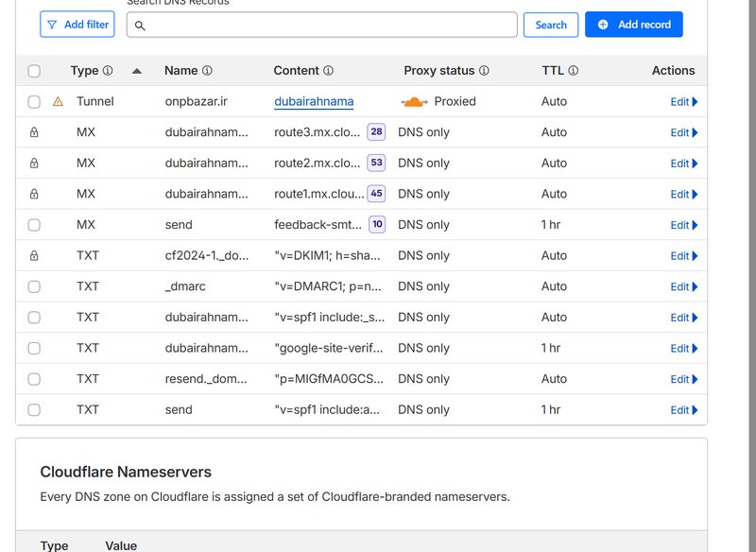
Task: Check the _dmarc TXT row checkbox
Action: click(x=34, y=286)
